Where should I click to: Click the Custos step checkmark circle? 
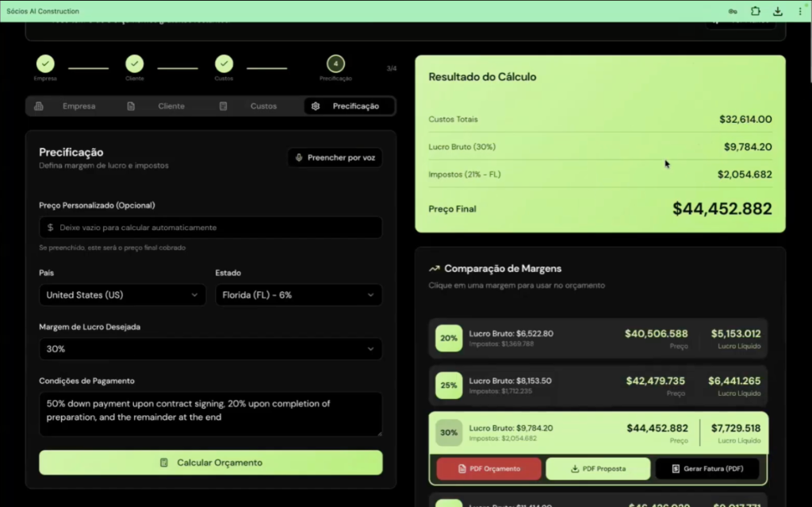click(x=224, y=63)
